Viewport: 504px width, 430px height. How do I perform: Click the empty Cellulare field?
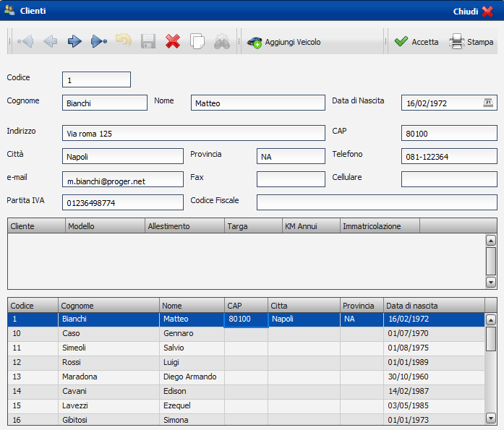[x=449, y=179]
